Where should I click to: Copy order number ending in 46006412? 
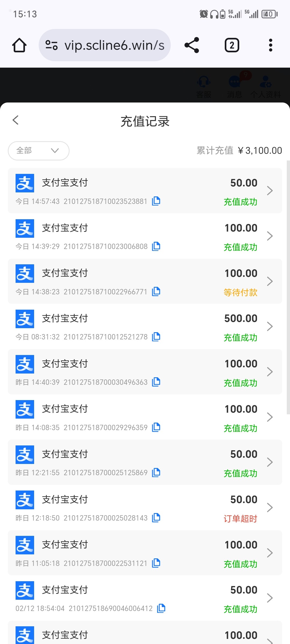(161, 608)
